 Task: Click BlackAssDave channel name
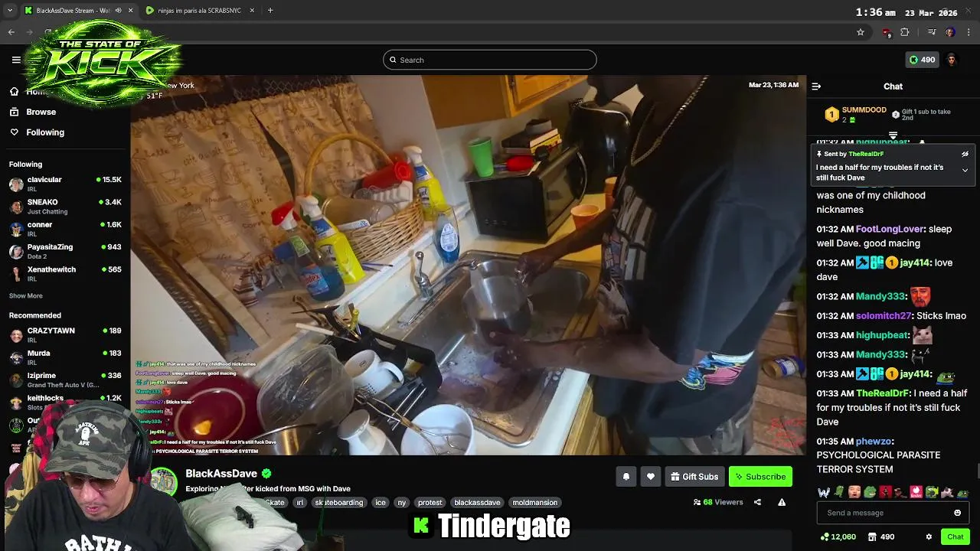[x=221, y=474]
